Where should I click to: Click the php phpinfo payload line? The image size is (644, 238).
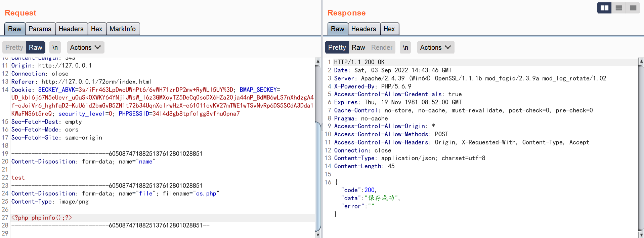pos(42,217)
